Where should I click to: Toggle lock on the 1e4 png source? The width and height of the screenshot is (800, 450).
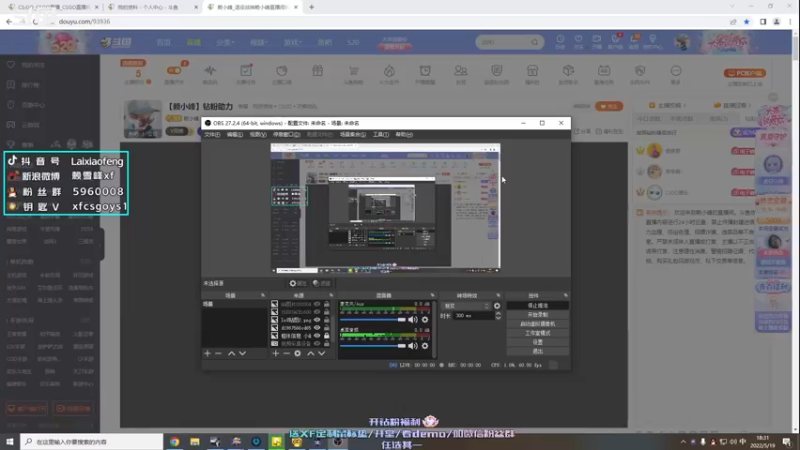[327, 320]
